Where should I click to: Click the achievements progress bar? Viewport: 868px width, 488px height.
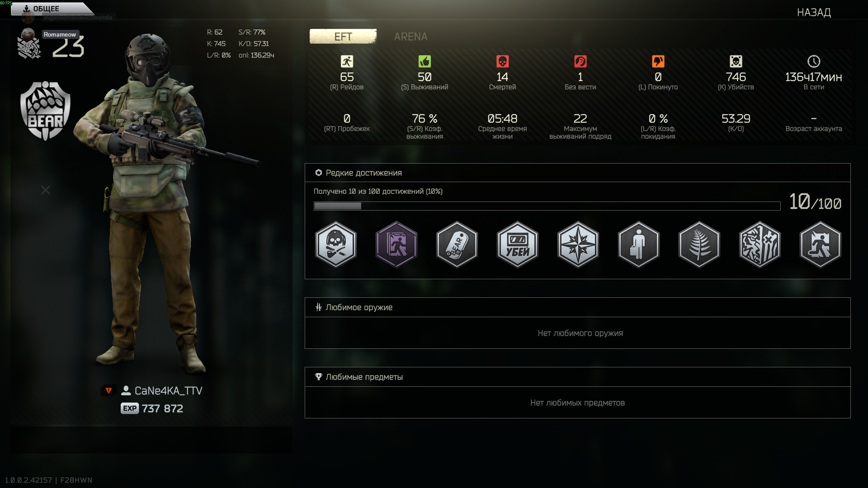(x=547, y=206)
